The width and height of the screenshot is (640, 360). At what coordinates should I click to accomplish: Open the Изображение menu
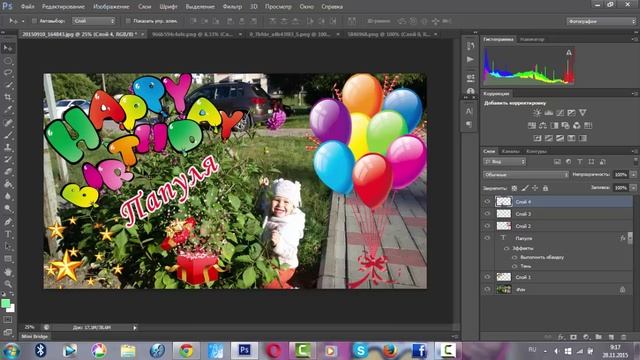pyautogui.click(x=111, y=7)
